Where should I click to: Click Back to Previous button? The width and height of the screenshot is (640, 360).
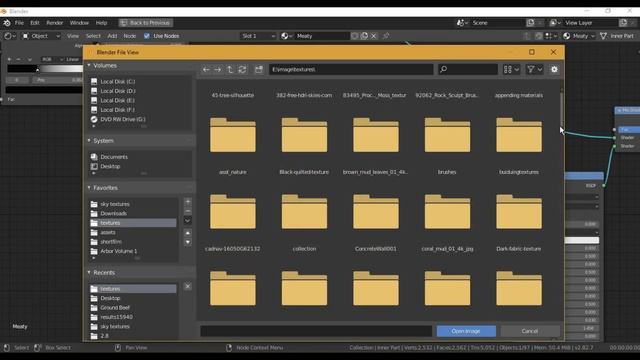(x=146, y=23)
